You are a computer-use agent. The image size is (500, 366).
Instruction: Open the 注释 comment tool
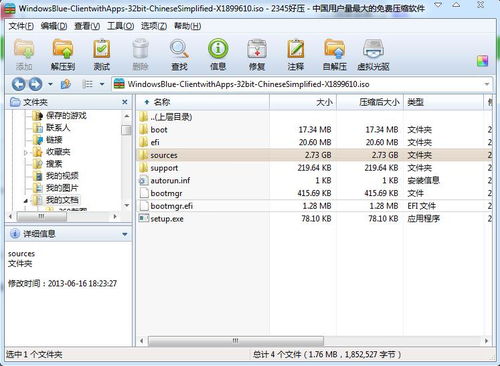pos(296,55)
